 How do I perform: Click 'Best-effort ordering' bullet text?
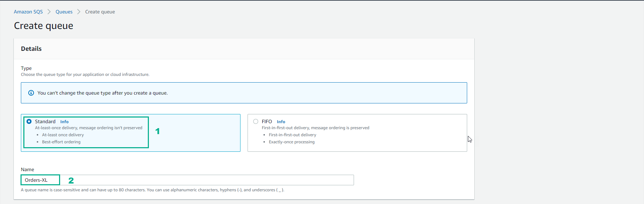[61, 142]
